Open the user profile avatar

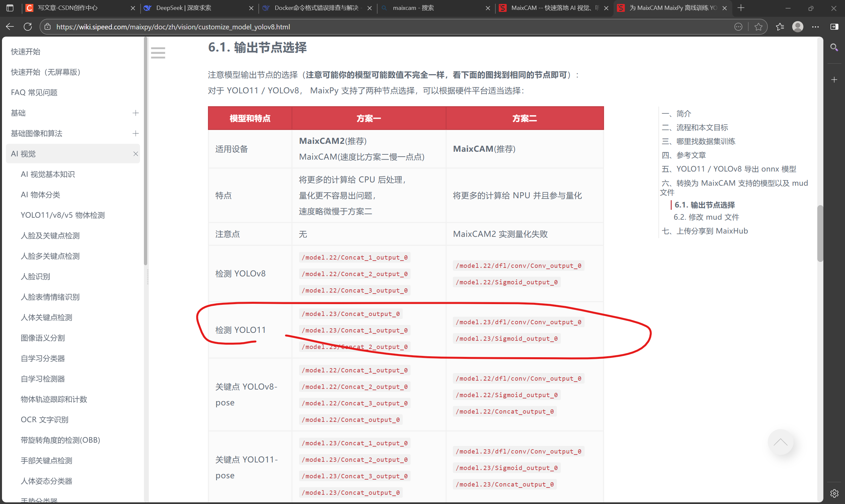(797, 26)
